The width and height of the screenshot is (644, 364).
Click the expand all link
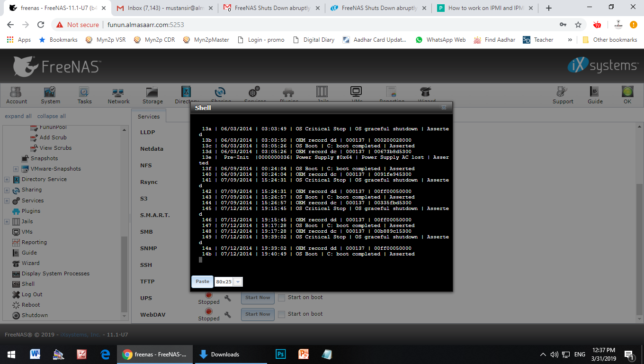pos(18,116)
